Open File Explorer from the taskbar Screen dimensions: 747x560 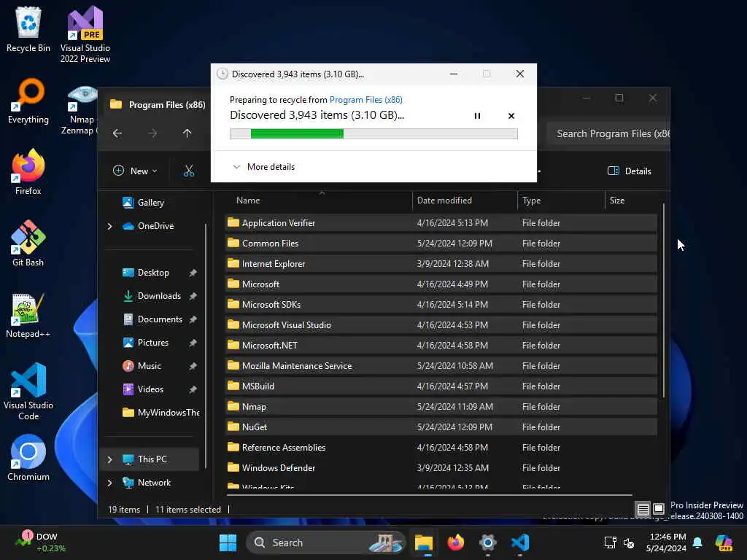(424, 542)
